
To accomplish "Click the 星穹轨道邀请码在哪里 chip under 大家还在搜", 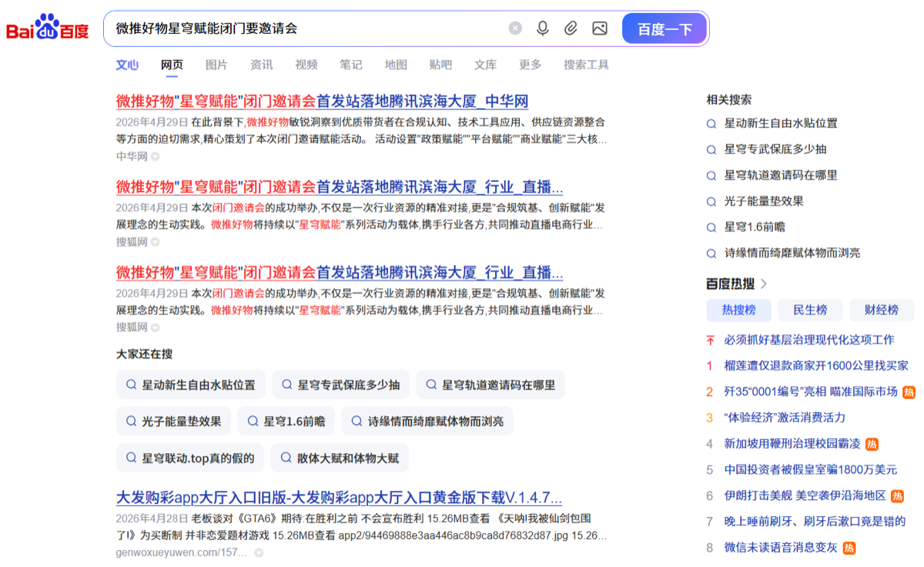I will [x=490, y=384].
